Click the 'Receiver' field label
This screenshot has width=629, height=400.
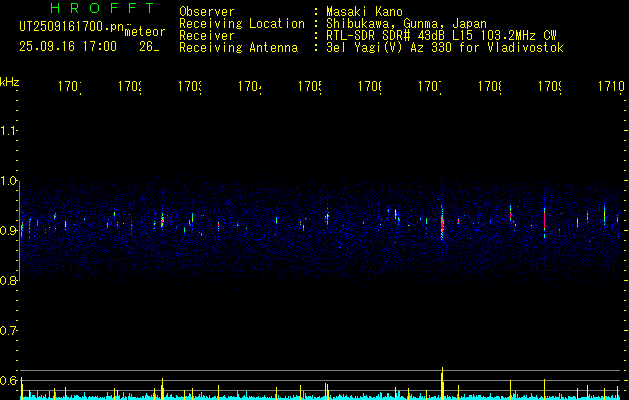[207, 36]
